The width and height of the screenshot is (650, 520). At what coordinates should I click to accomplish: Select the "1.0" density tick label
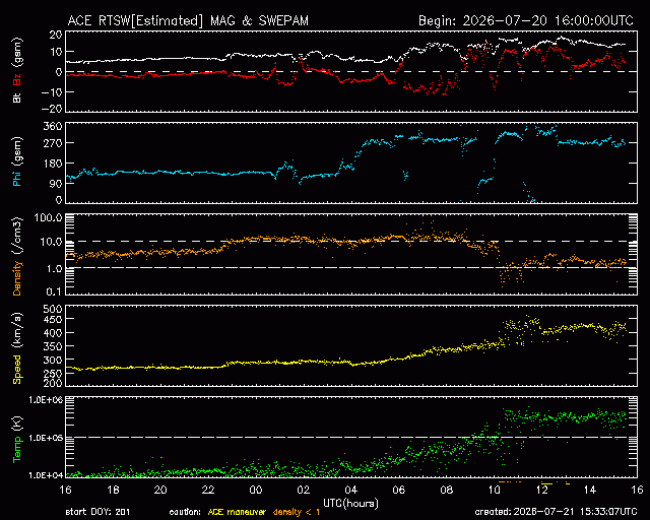click(54, 269)
